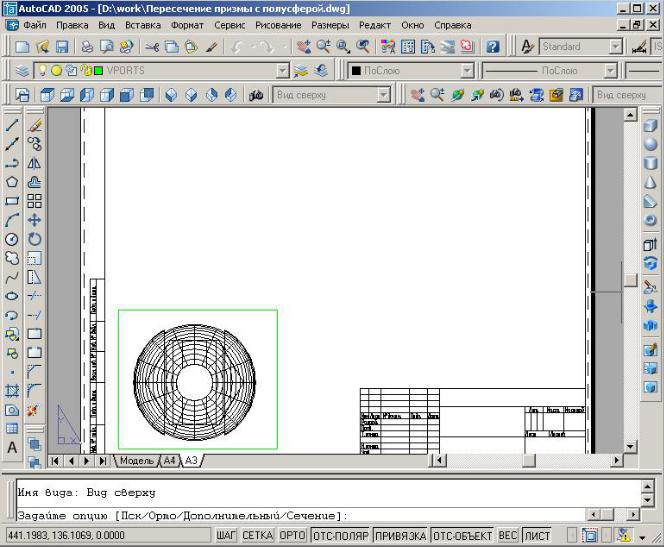This screenshot has height=547, width=664.
Task: Toggle ОРТО mode
Action: [292, 536]
